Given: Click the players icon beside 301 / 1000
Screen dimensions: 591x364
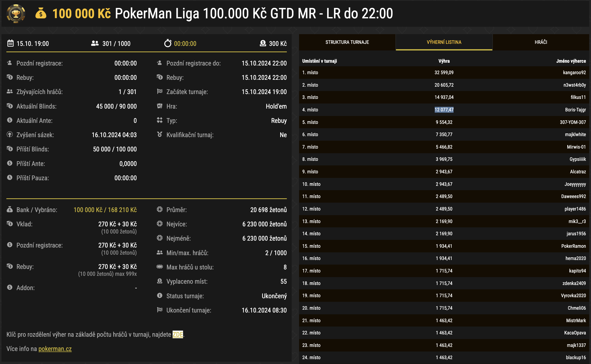Looking at the screenshot, I should tap(95, 43).
